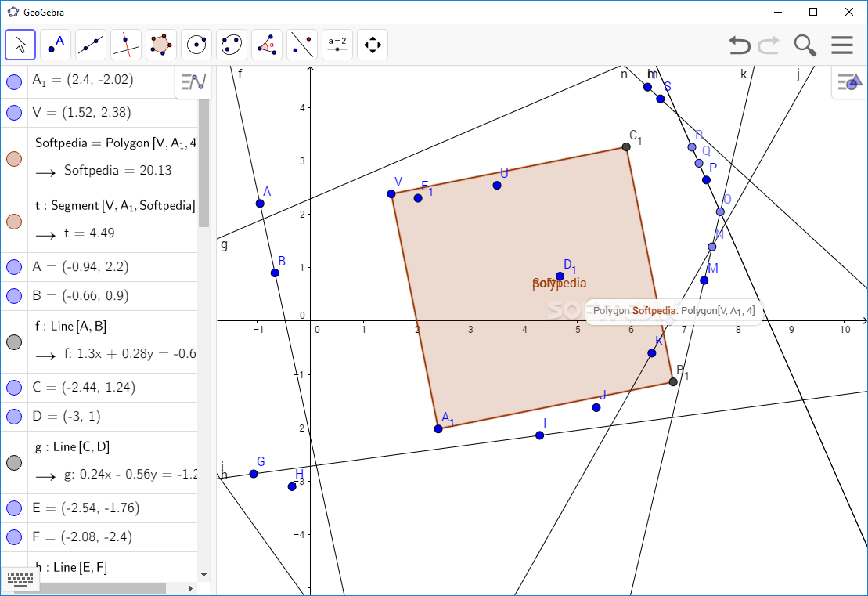Click point H on the graph
The height and width of the screenshot is (596, 868).
(x=292, y=486)
